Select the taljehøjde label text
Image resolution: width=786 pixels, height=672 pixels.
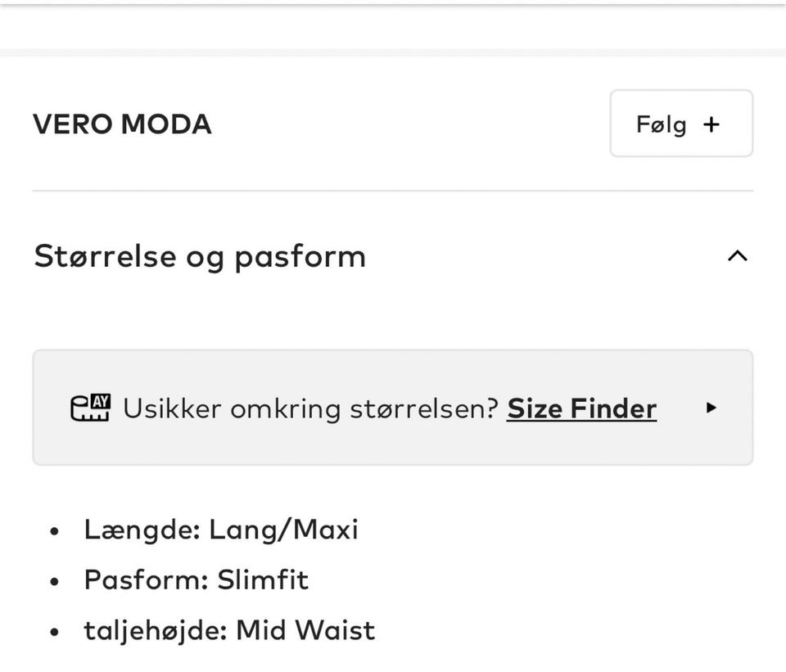point(155,629)
